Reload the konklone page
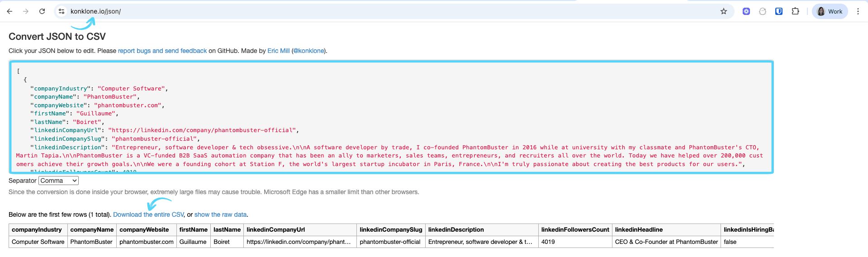Image resolution: width=868 pixels, height=257 pixels. (42, 11)
